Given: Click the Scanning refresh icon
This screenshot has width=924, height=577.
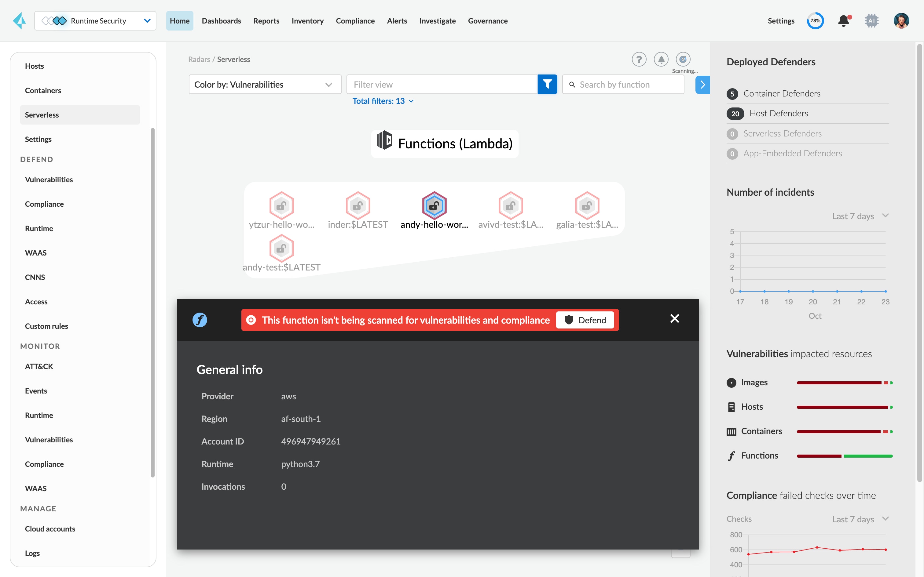Looking at the screenshot, I should [683, 59].
